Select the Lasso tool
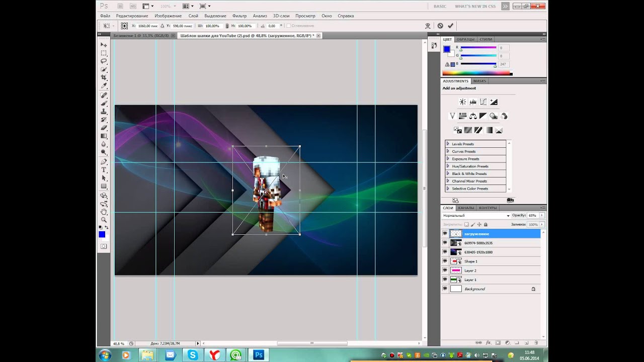The width and height of the screenshot is (644, 362). (104, 61)
